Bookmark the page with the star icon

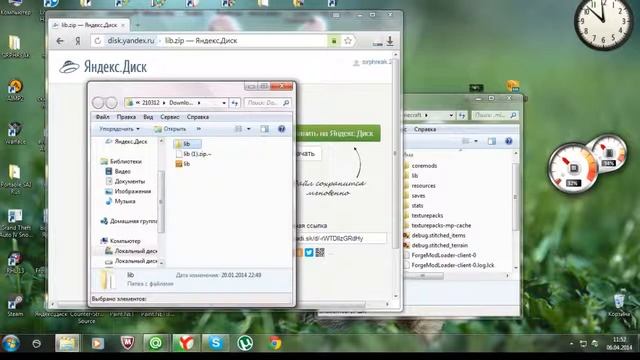coord(348,41)
